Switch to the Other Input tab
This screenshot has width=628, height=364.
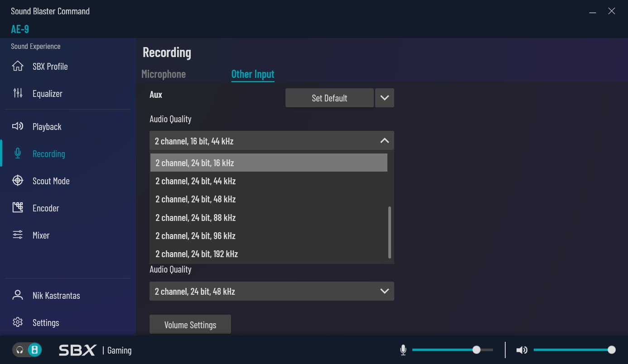253,74
